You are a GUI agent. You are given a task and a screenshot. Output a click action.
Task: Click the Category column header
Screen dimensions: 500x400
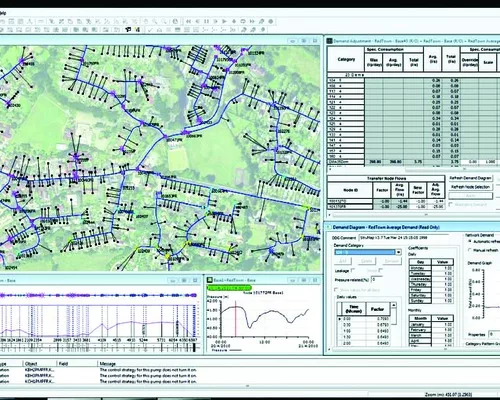pyautogui.click(x=346, y=59)
